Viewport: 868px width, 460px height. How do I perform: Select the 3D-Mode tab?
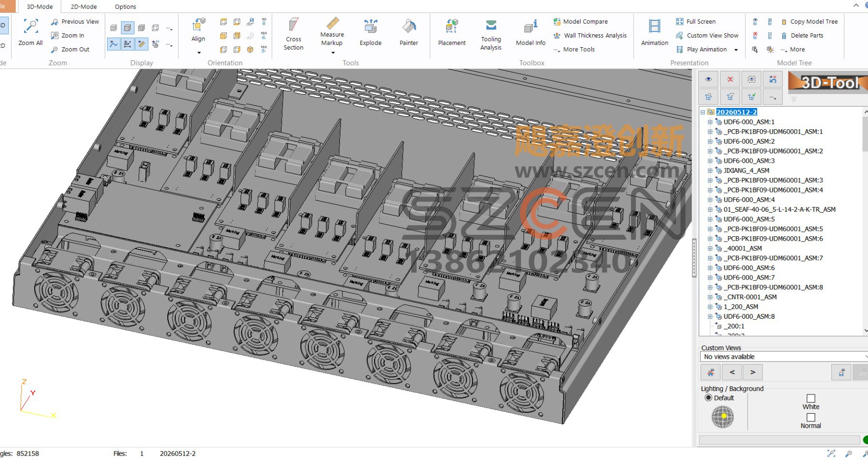[40, 7]
